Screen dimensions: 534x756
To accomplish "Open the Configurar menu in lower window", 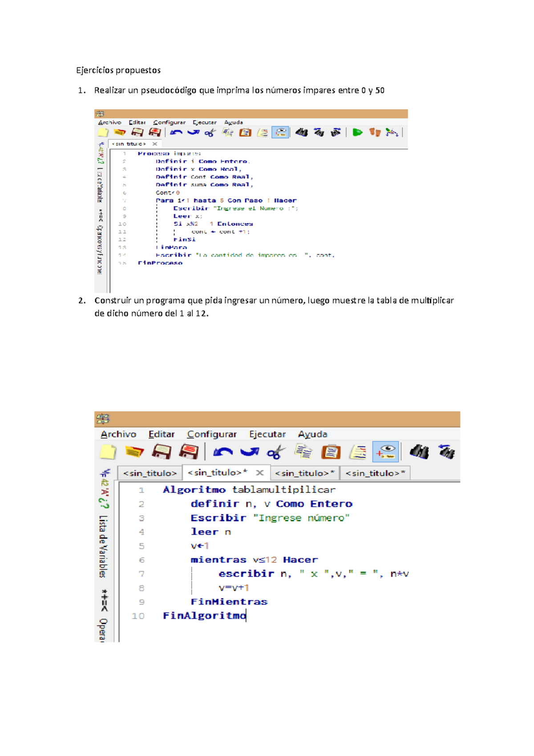I will 211,434.
